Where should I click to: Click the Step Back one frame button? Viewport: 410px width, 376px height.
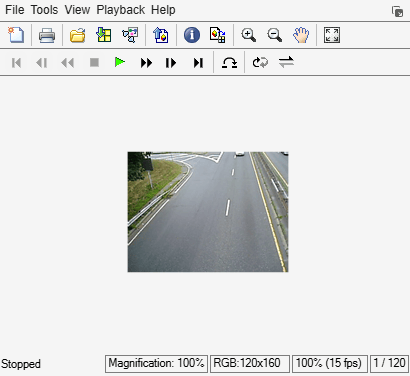point(42,63)
